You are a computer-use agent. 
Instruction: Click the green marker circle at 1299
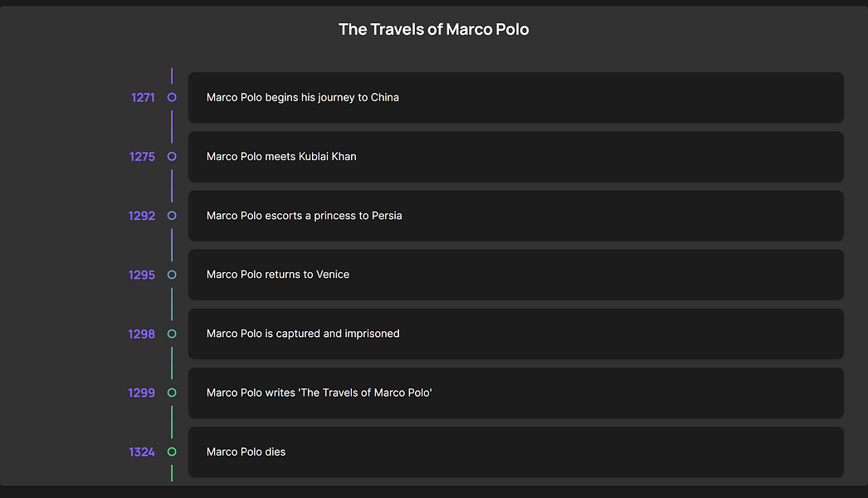[172, 393]
